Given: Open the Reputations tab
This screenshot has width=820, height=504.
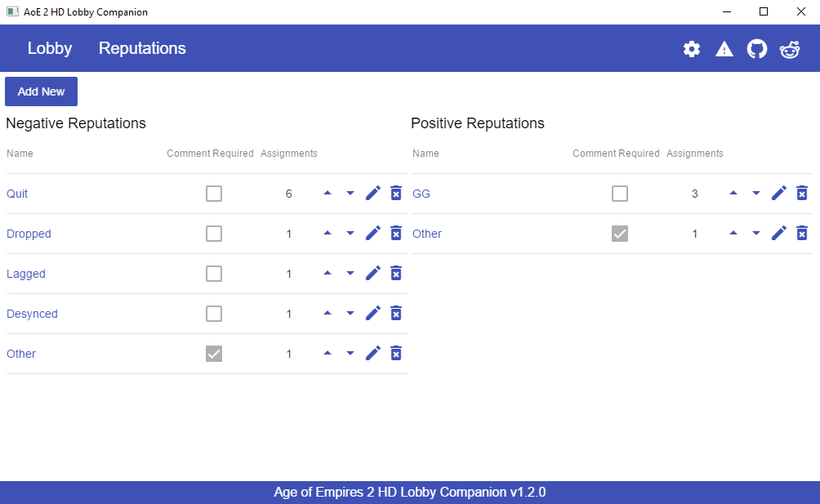Looking at the screenshot, I should click(142, 48).
